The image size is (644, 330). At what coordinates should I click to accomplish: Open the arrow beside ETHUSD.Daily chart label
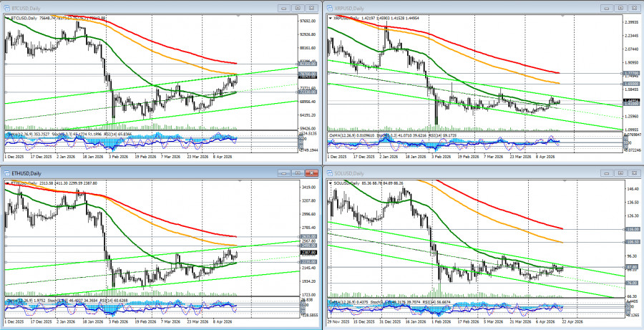[x=7, y=183]
